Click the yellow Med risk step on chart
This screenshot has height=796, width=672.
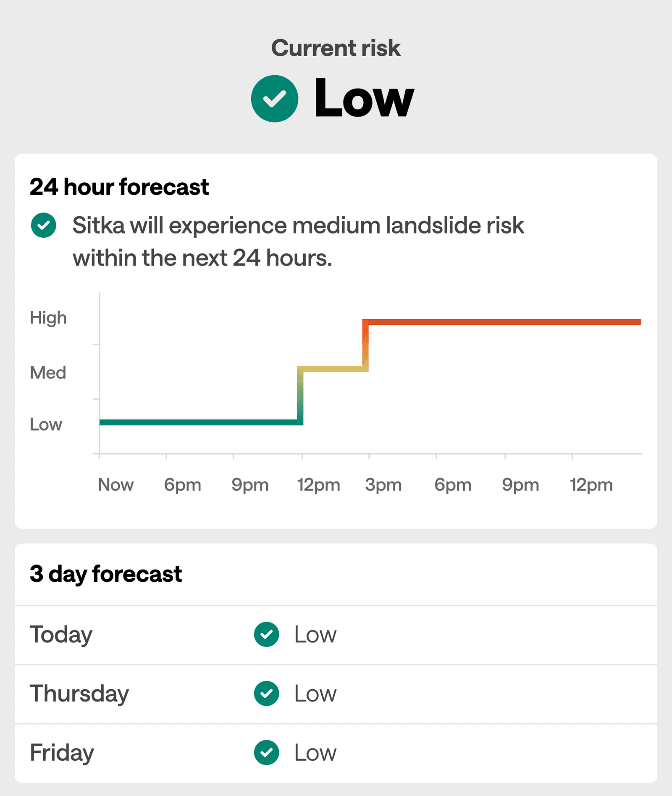point(333,369)
